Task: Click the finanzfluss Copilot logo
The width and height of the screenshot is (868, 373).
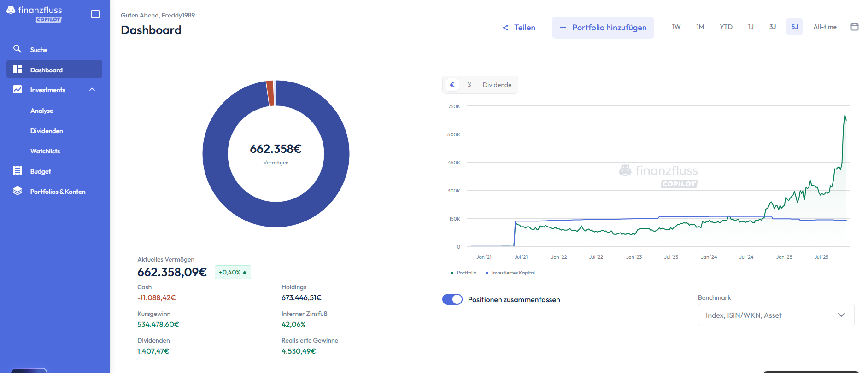Action: coord(35,13)
